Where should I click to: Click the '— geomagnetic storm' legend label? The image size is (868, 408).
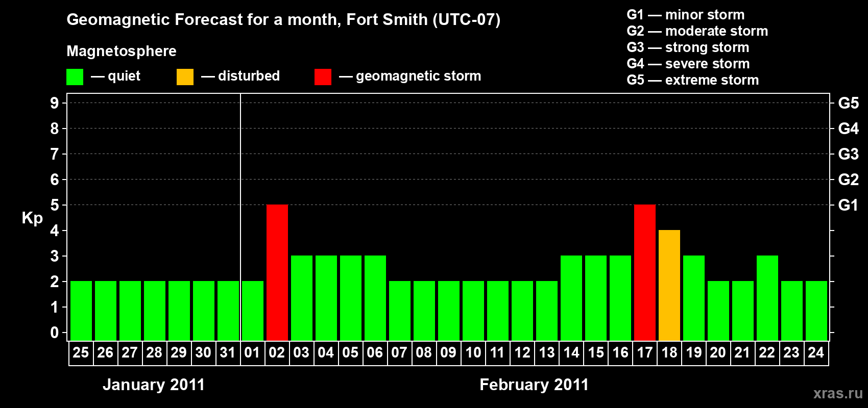[x=410, y=76]
